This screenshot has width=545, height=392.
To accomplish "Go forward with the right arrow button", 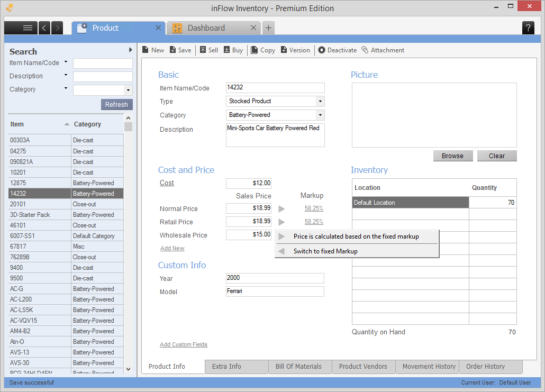I will coord(57,28).
